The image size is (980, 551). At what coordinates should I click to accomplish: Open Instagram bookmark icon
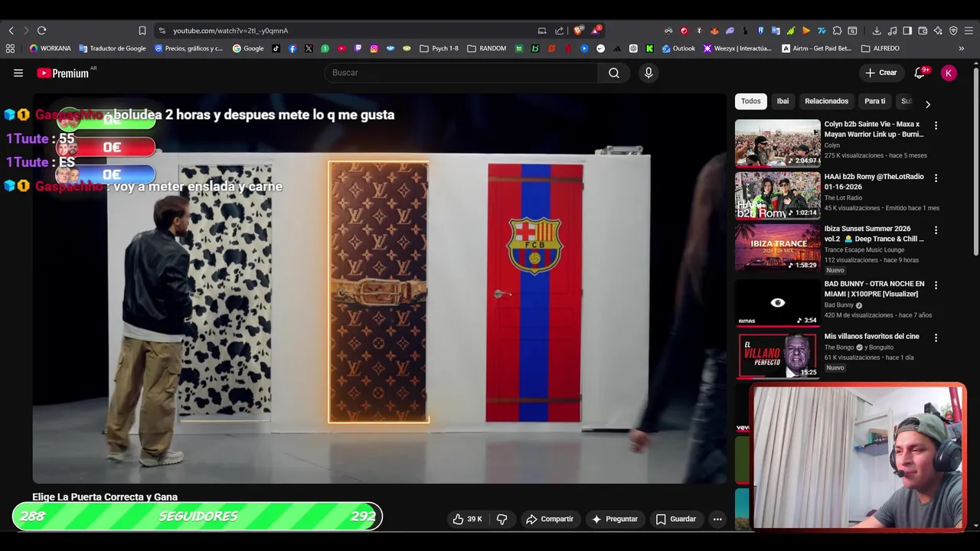coord(374,48)
